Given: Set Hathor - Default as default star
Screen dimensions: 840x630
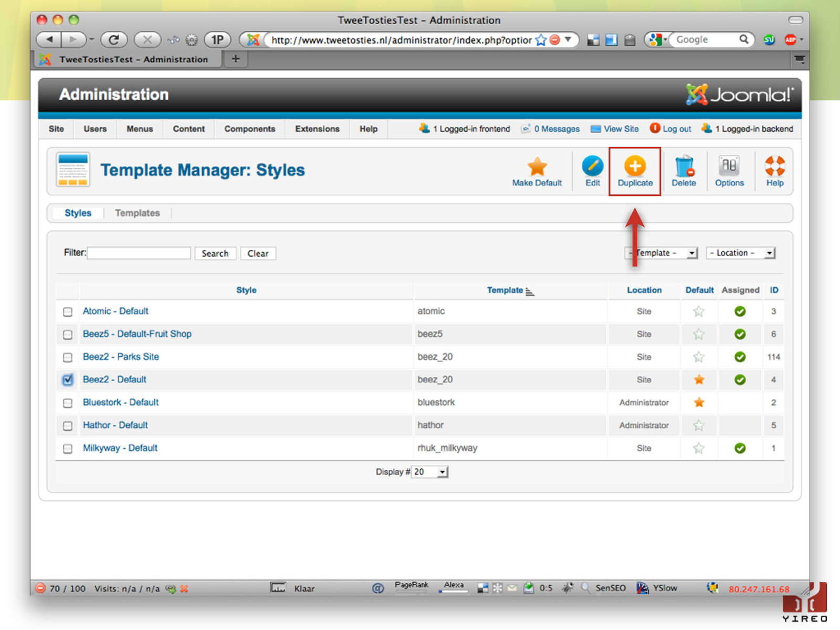Looking at the screenshot, I should (699, 425).
